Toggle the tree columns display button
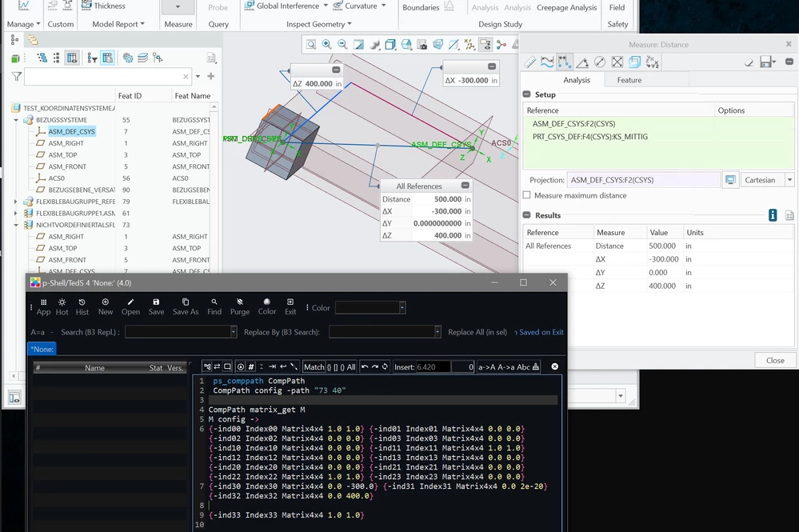 pyautogui.click(x=72, y=58)
